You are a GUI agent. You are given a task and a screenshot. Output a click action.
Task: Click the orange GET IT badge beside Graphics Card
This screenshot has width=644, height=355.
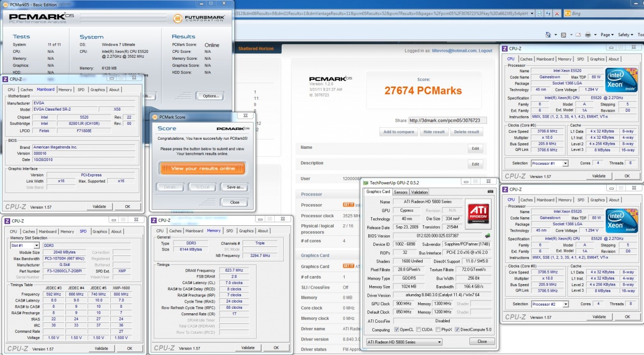348,266
